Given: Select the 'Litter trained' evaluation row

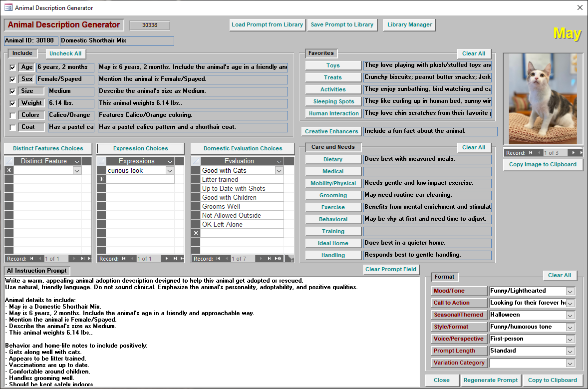Looking at the screenshot, I should click(x=242, y=180).
